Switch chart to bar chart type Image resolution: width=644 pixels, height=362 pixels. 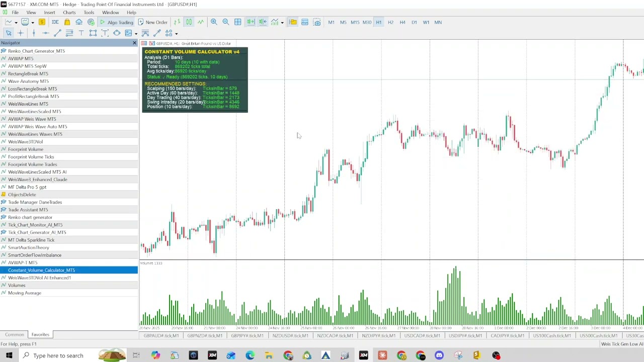[x=177, y=22]
